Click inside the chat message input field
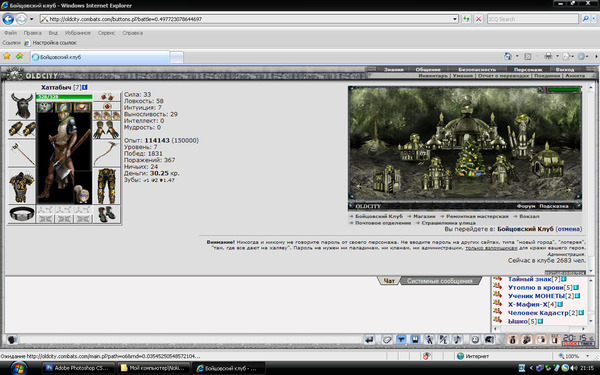Image resolution: width=600 pixels, height=375 pixels. (x=190, y=339)
